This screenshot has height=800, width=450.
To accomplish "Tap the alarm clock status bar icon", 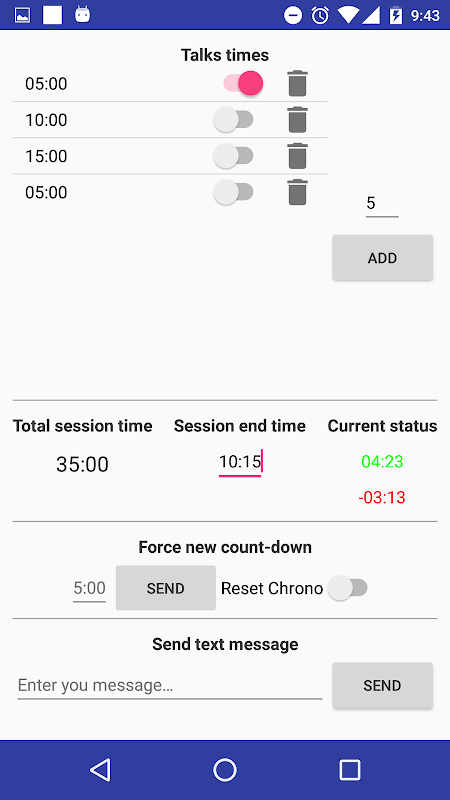I will [320, 15].
